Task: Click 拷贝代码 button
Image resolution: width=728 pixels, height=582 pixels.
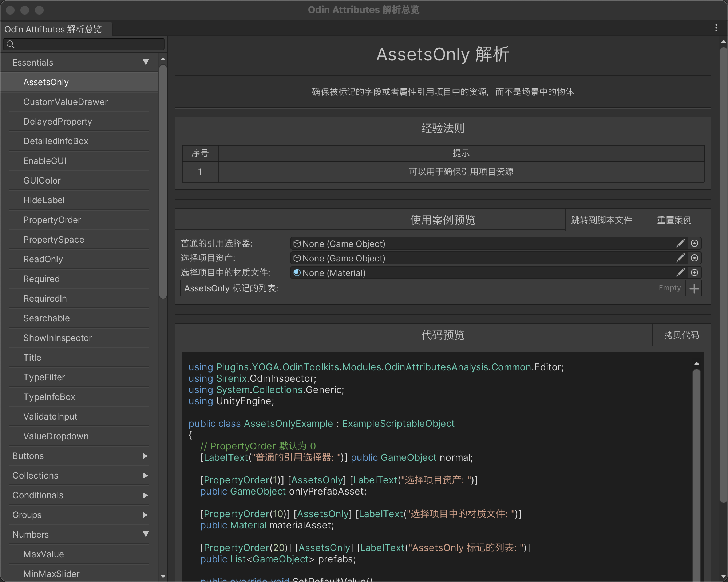Action: coord(681,335)
